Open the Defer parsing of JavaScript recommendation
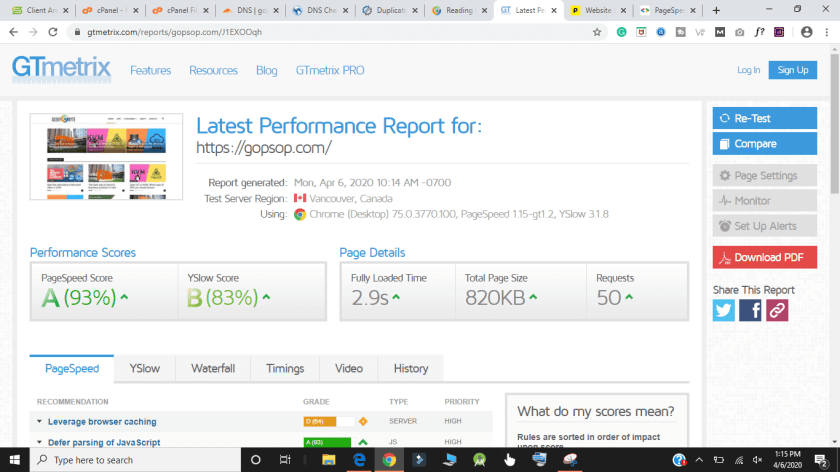This screenshot has width=840, height=472. pos(104,443)
